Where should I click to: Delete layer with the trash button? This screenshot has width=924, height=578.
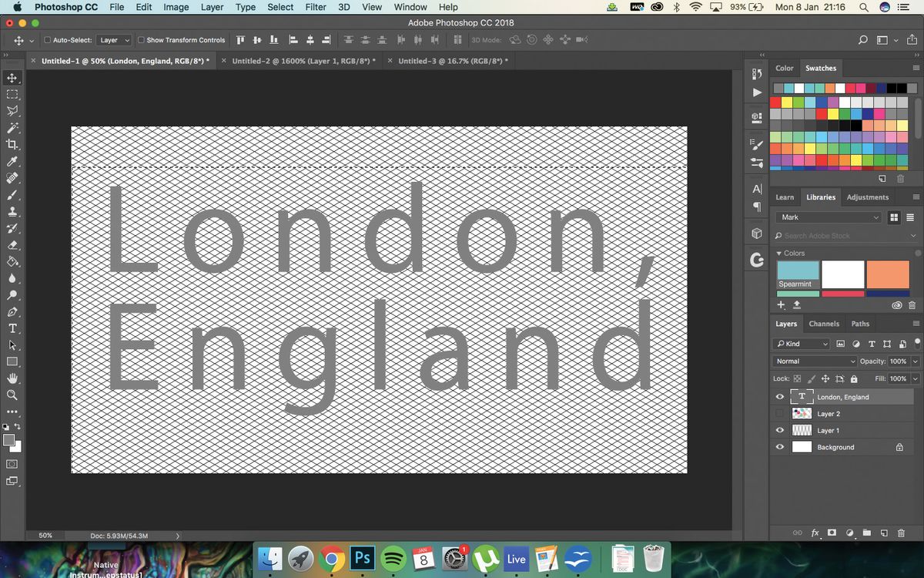coord(902,533)
